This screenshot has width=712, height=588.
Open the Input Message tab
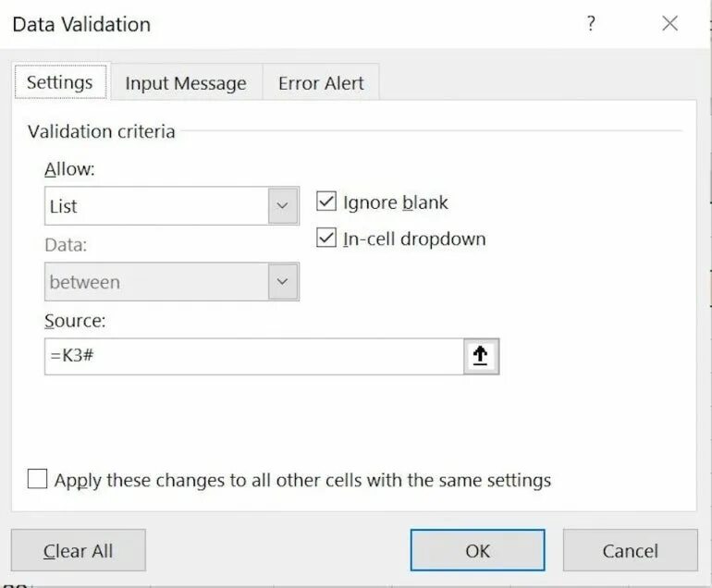186,83
